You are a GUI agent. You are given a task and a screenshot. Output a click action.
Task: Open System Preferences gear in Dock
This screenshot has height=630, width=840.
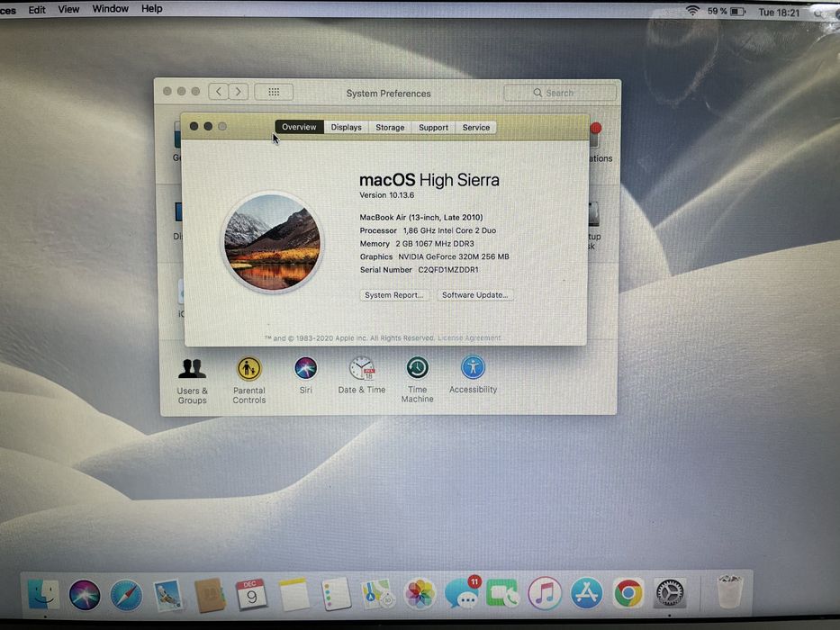click(670, 594)
